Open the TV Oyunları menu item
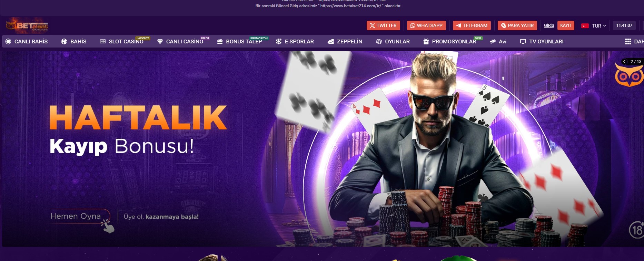Viewport: 644px width, 261px height. tap(542, 41)
